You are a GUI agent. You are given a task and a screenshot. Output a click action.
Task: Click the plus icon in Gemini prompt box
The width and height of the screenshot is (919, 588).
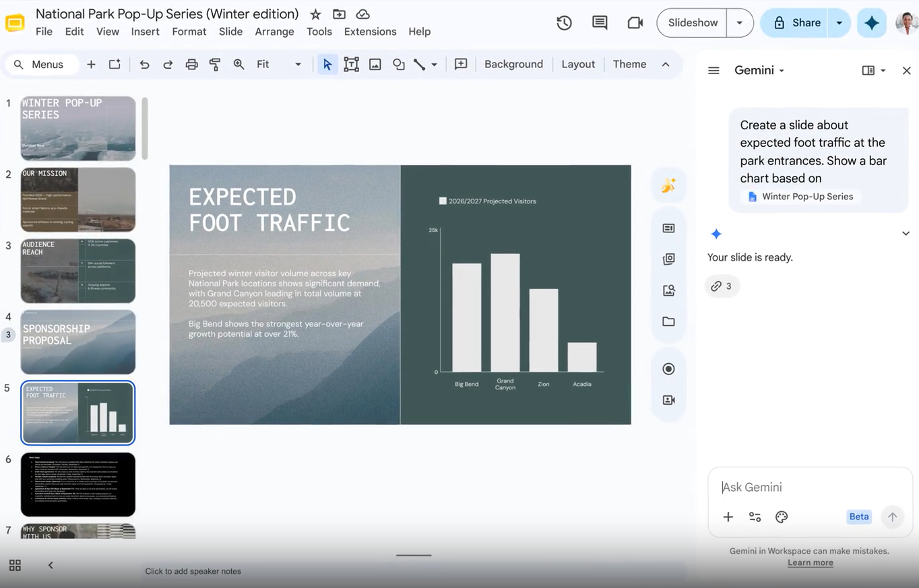pyautogui.click(x=728, y=517)
